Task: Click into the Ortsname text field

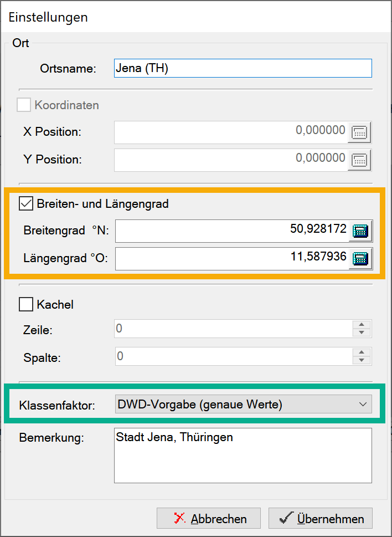Action: pyautogui.click(x=243, y=68)
